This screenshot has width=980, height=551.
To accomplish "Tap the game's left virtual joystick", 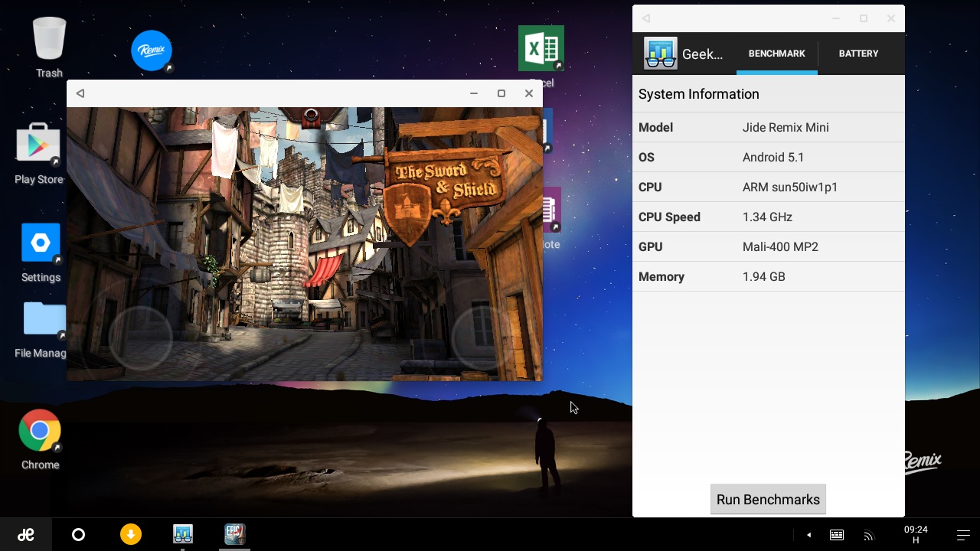I will (140, 337).
